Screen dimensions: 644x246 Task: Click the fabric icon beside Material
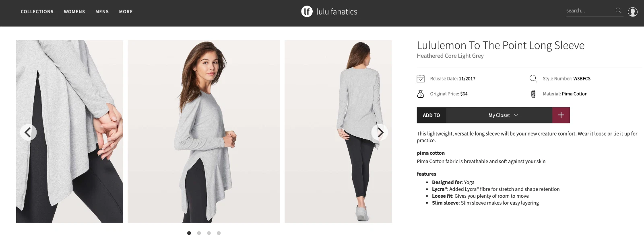[x=533, y=94]
